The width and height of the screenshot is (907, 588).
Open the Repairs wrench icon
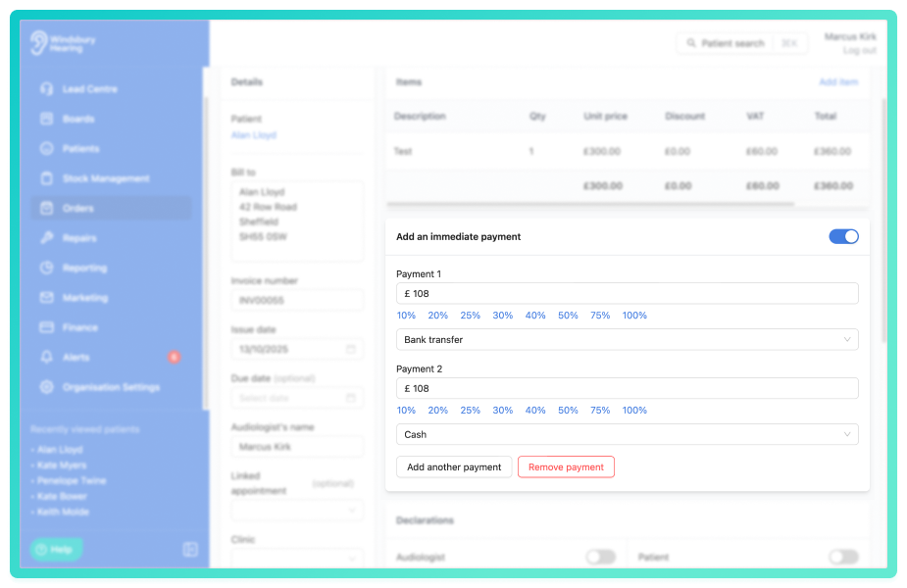pyautogui.click(x=47, y=237)
